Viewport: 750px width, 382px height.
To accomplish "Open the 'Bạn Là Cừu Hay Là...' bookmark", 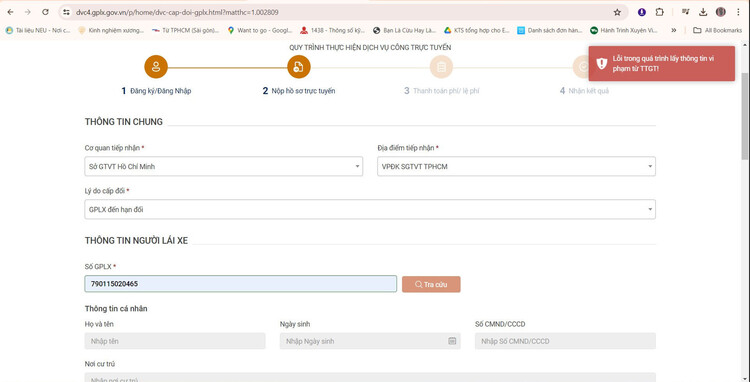I will coord(405,30).
